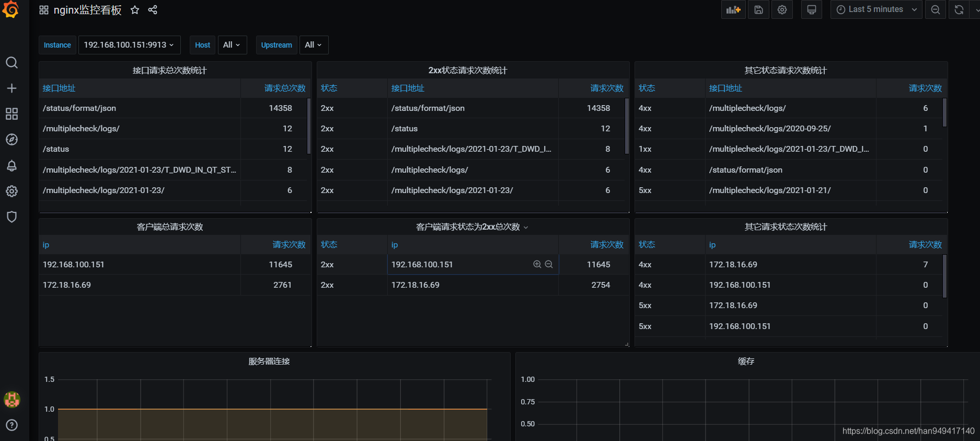Open panel title 其它请求状态次数统计 menu
The image size is (980, 441).
coord(786,227)
